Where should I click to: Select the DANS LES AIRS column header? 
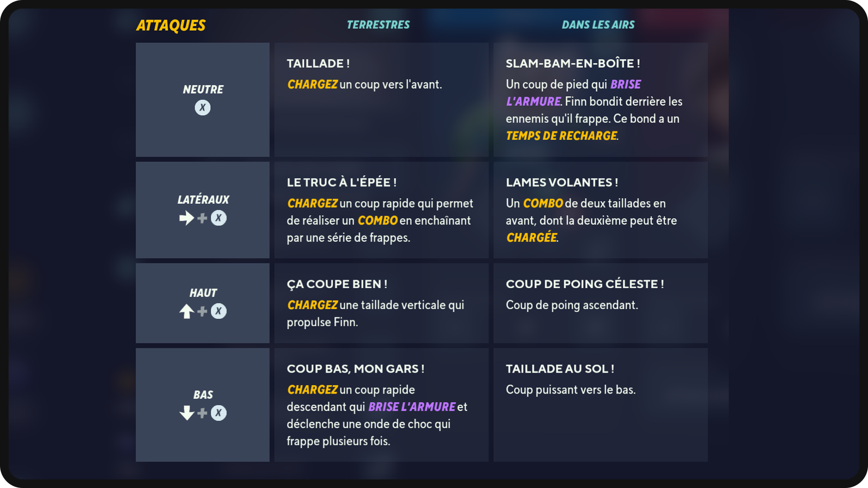[x=598, y=25]
